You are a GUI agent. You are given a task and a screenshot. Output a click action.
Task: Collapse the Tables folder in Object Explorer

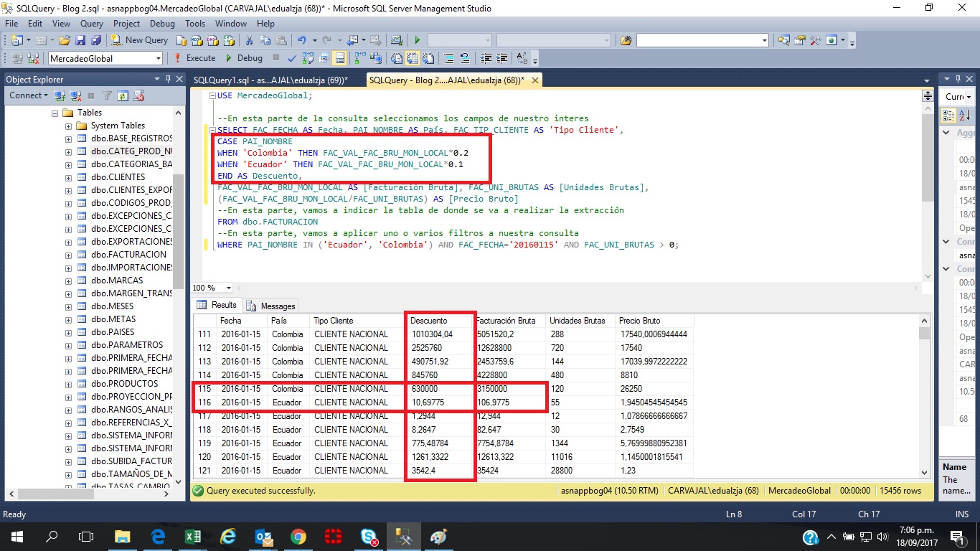[55, 113]
